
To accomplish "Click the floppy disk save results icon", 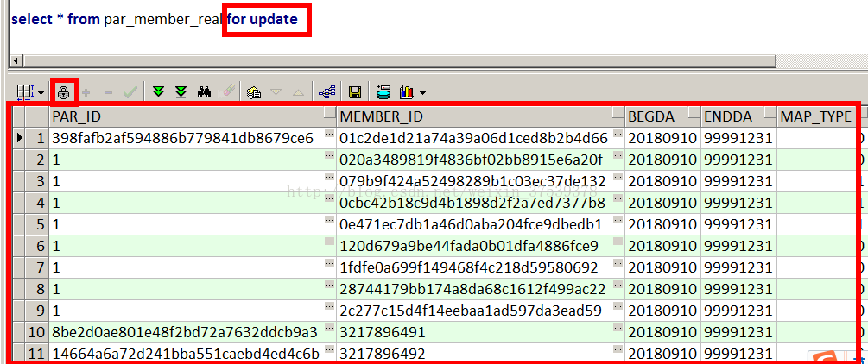I will click(x=354, y=92).
